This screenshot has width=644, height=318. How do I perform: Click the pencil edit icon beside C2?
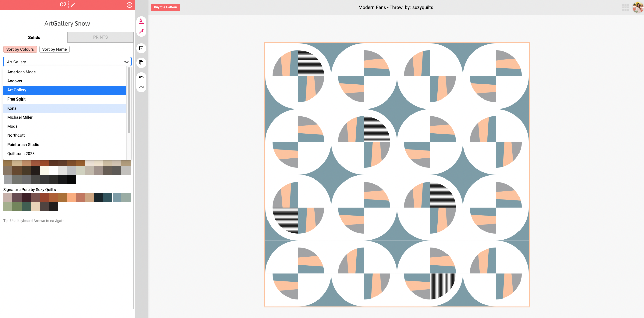click(73, 5)
